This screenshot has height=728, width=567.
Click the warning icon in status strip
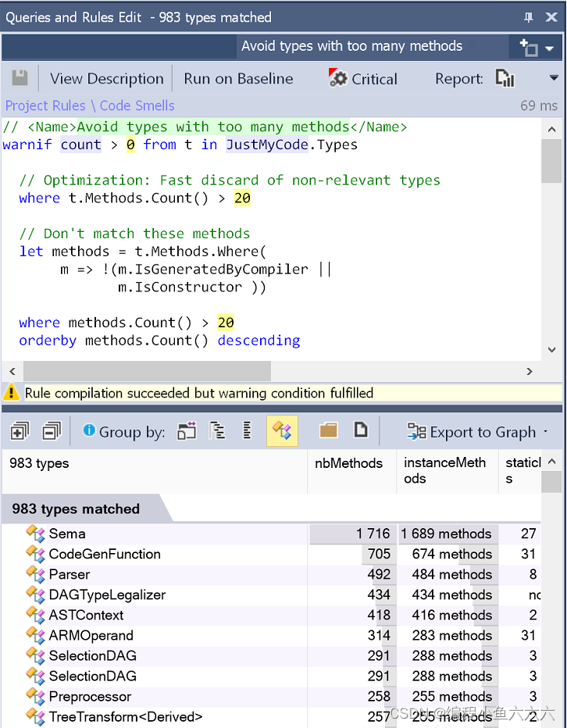point(11,393)
